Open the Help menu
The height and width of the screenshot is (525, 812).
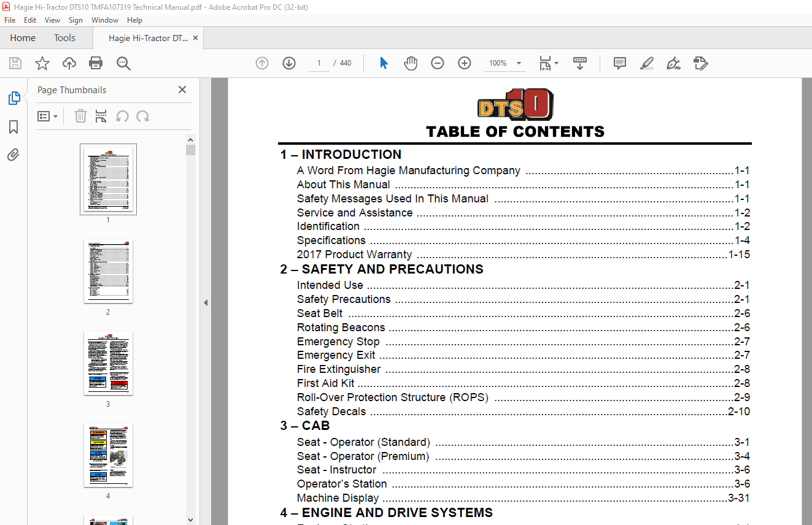pyautogui.click(x=134, y=20)
